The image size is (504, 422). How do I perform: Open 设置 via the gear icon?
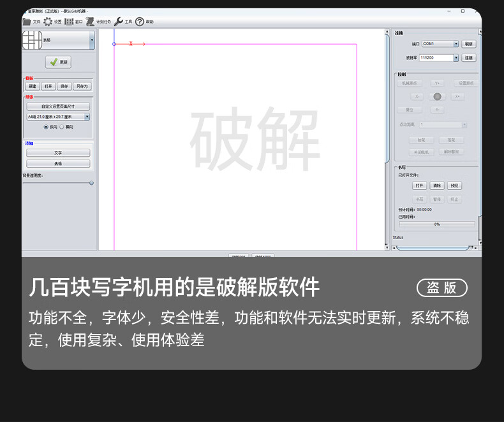point(48,22)
